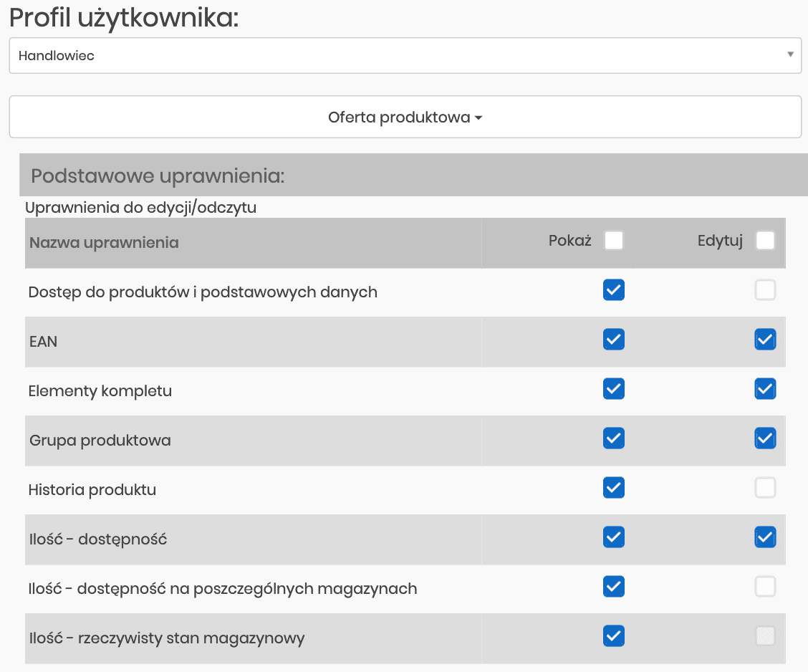Disable Edytuj for Ilość - dostępność
The image size is (808, 672).
pyautogui.click(x=765, y=537)
